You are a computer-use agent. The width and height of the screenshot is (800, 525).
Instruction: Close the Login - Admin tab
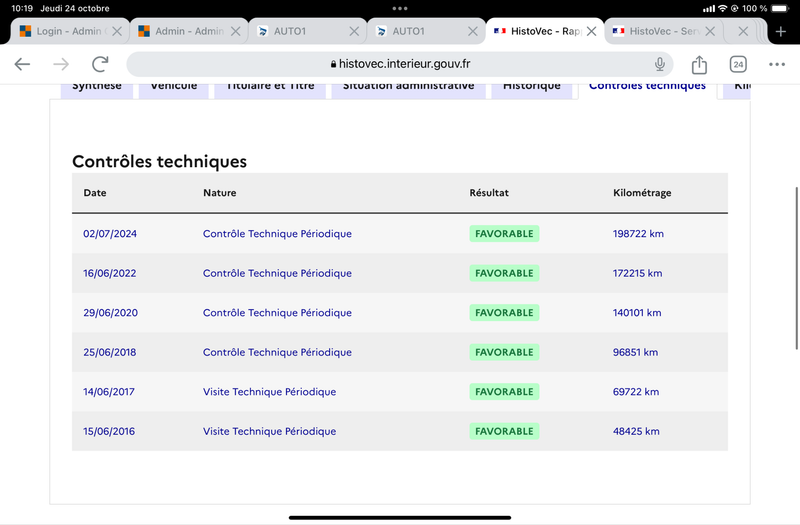pyautogui.click(x=117, y=32)
